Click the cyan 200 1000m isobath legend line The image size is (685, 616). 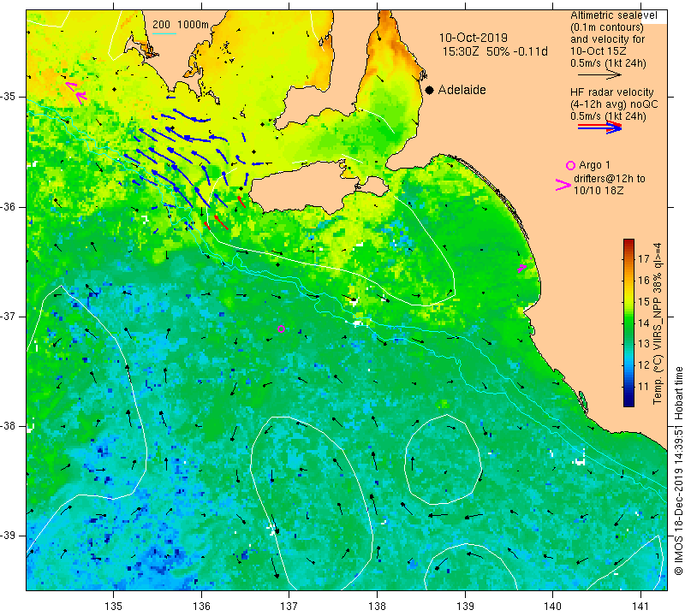click(164, 33)
